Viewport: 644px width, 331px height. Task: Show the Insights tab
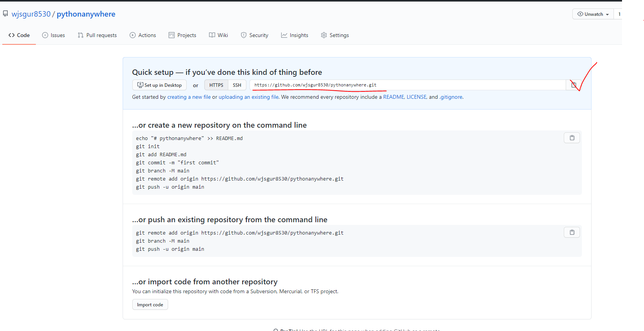pos(295,35)
